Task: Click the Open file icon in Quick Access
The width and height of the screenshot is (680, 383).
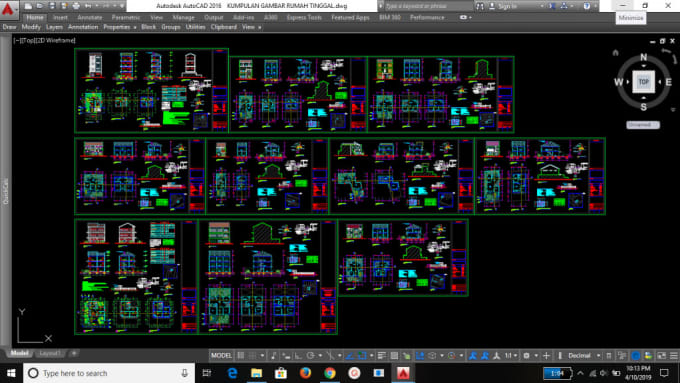Action: (40, 6)
